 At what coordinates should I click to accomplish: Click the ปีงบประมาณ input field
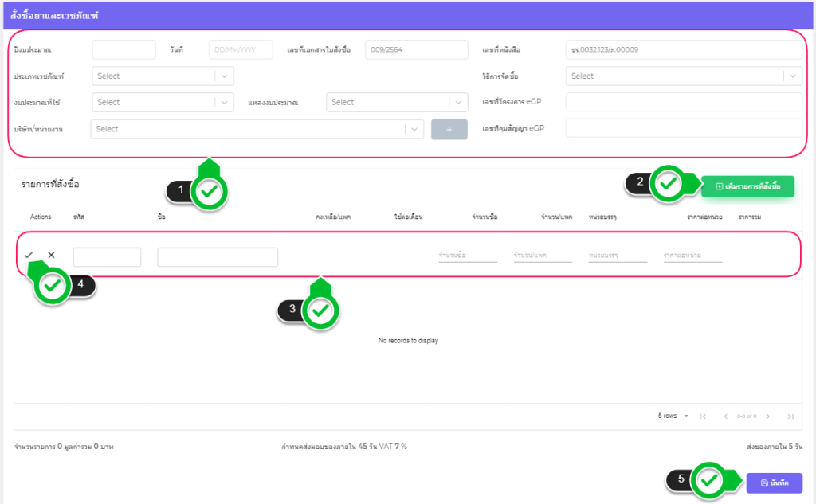(124, 50)
